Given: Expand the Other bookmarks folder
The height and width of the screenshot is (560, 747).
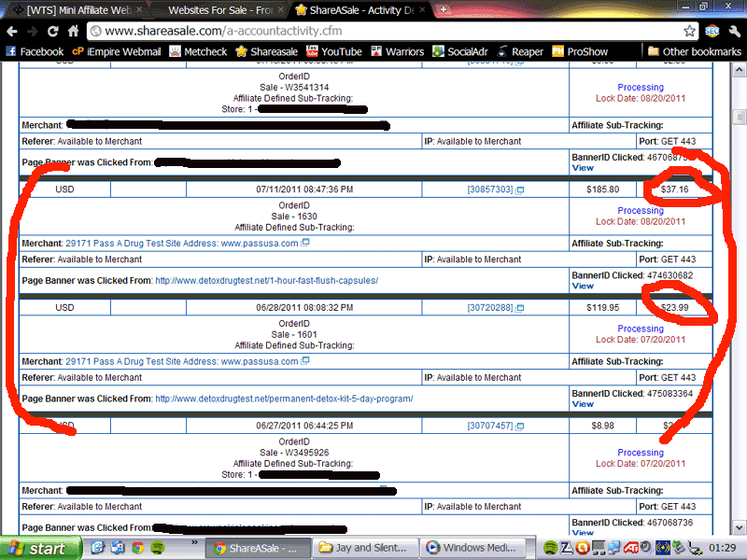Looking at the screenshot, I should coord(694,51).
